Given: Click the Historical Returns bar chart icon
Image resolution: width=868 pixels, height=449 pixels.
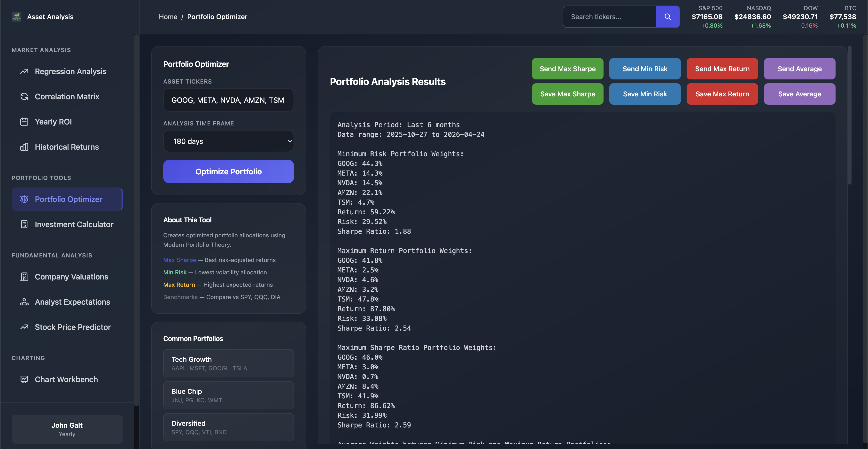Looking at the screenshot, I should pos(24,147).
